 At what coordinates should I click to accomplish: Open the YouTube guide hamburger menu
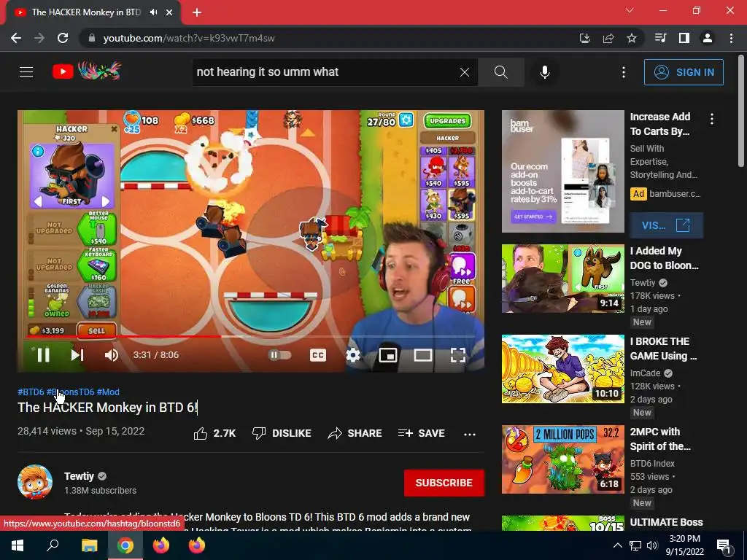(26, 72)
